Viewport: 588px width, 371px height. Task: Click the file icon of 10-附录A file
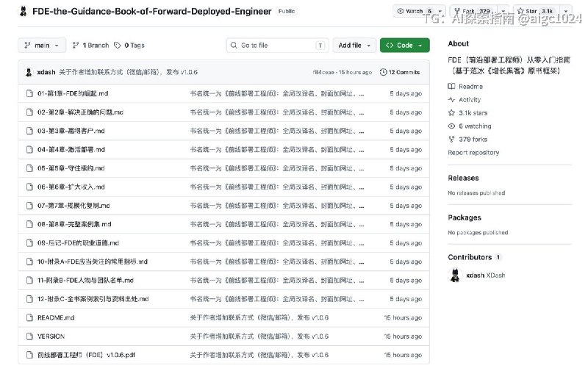[x=29, y=262]
